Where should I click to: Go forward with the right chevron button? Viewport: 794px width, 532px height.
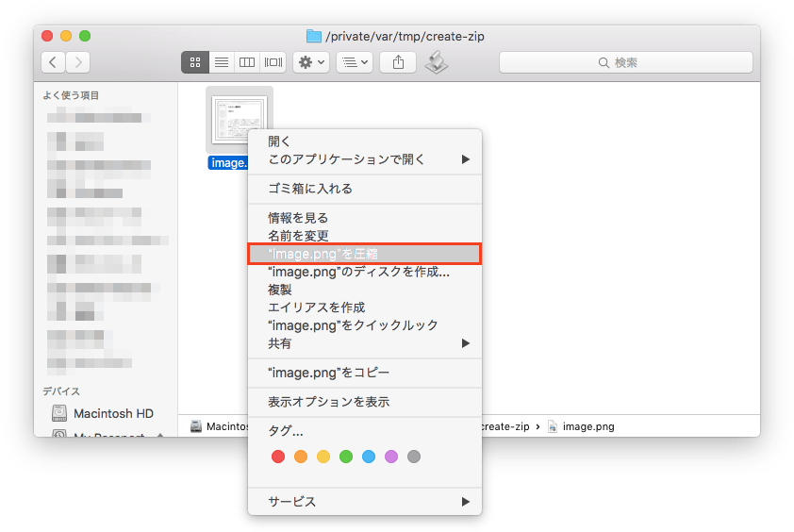point(78,62)
